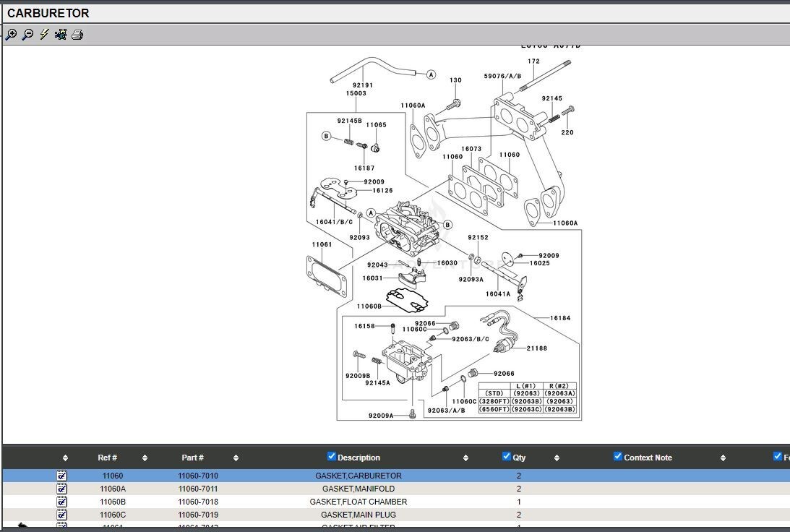
Task: Click ref 11060B in the table
Action: click(112, 502)
